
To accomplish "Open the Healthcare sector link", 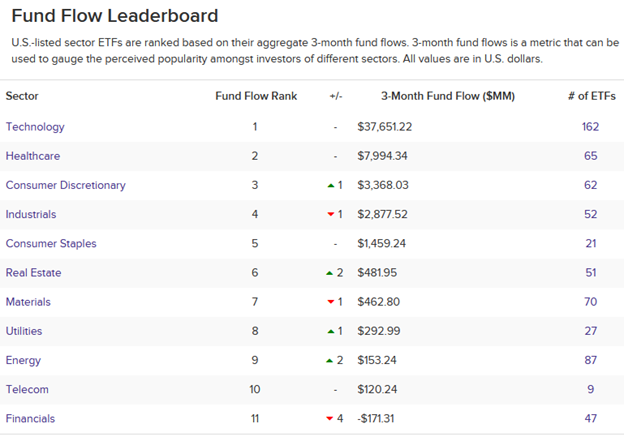I will 33,156.
